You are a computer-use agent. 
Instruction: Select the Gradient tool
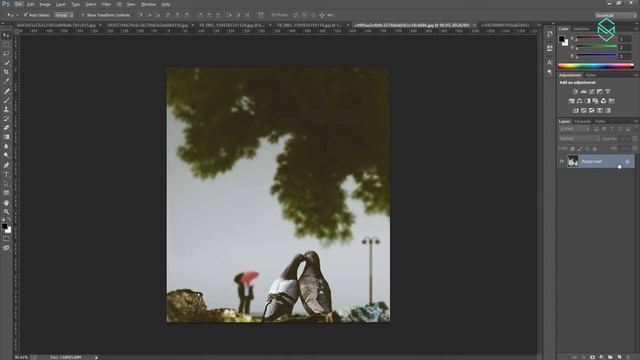pyautogui.click(x=6, y=137)
